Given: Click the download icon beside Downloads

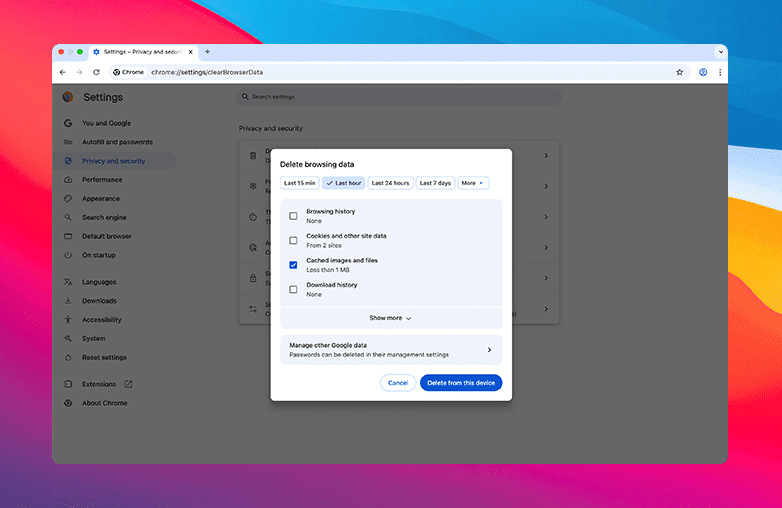Looking at the screenshot, I should (68, 301).
